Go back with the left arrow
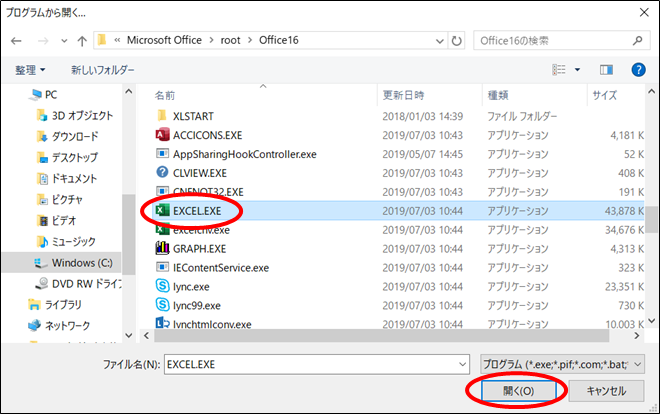This screenshot has width=660, height=414. (x=16, y=41)
